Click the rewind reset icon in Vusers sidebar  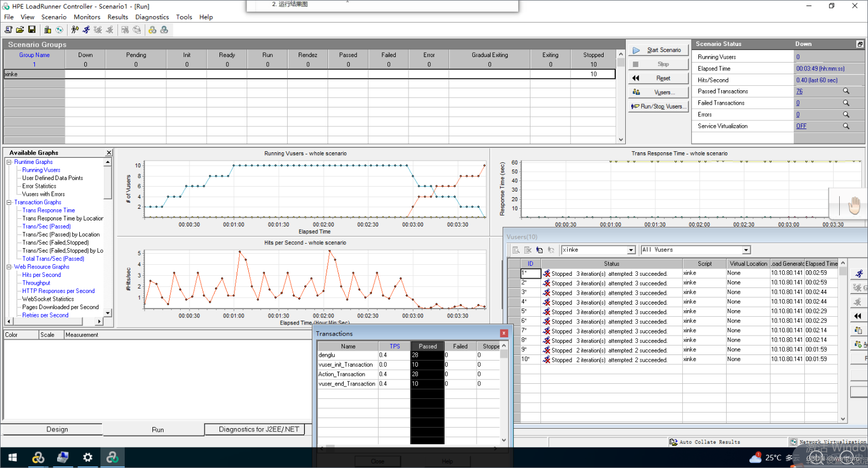pyautogui.click(x=859, y=316)
